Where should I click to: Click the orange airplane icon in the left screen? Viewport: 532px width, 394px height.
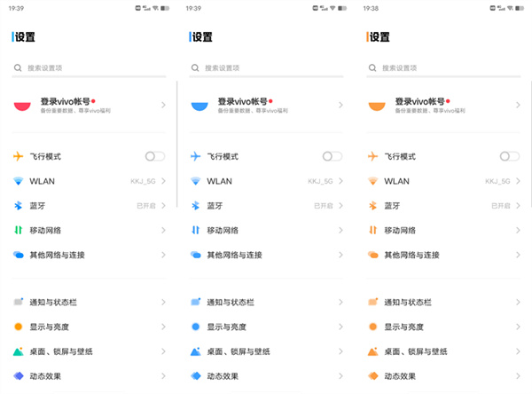(18, 156)
